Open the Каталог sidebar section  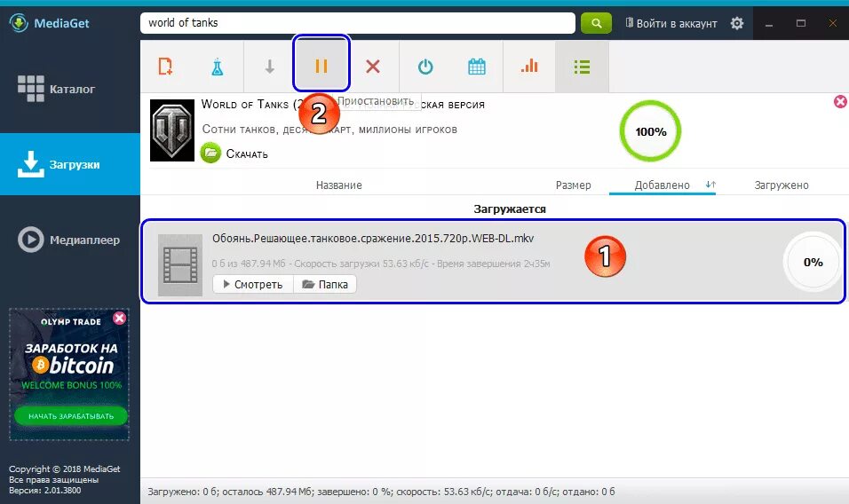70,89
